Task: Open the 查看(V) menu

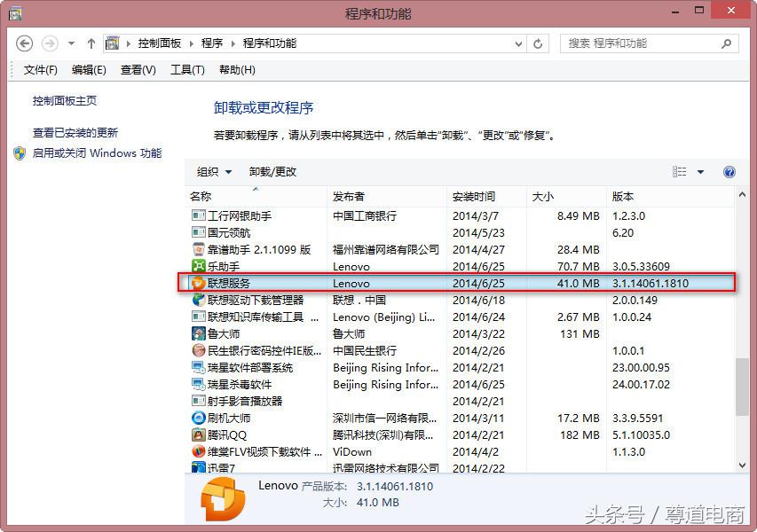Action: click(138, 68)
